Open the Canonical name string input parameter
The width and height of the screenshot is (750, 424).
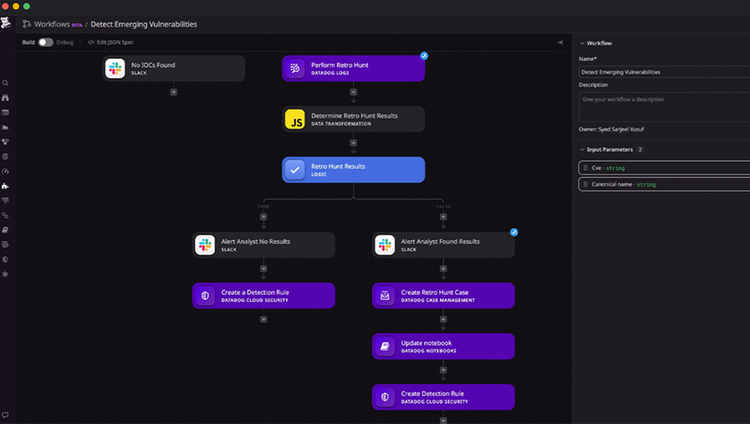pyautogui.click(x=664, y=184)
